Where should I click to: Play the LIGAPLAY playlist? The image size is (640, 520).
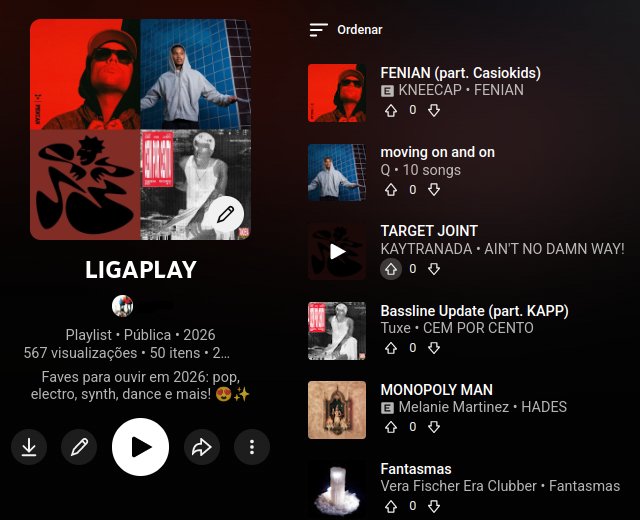tap(140, 447)
